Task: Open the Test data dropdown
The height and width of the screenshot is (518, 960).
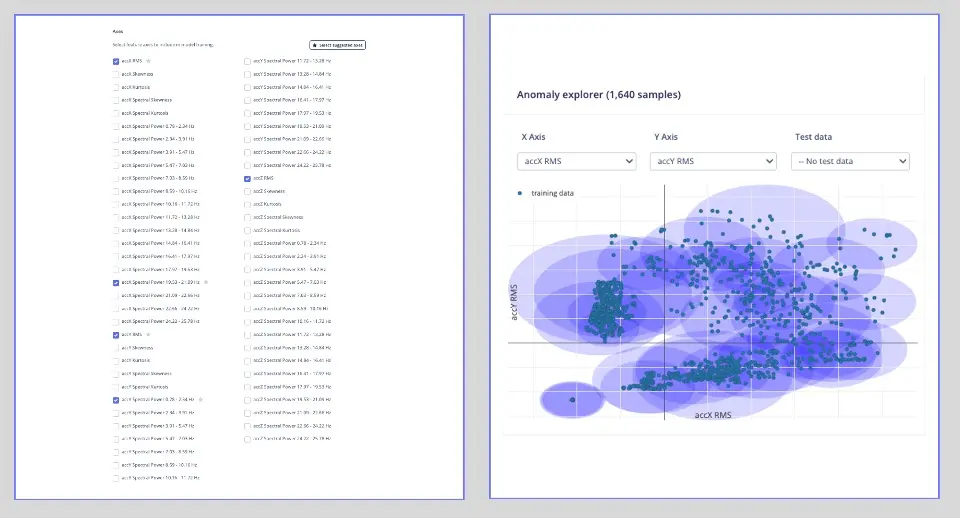Action: coord(849,161)
